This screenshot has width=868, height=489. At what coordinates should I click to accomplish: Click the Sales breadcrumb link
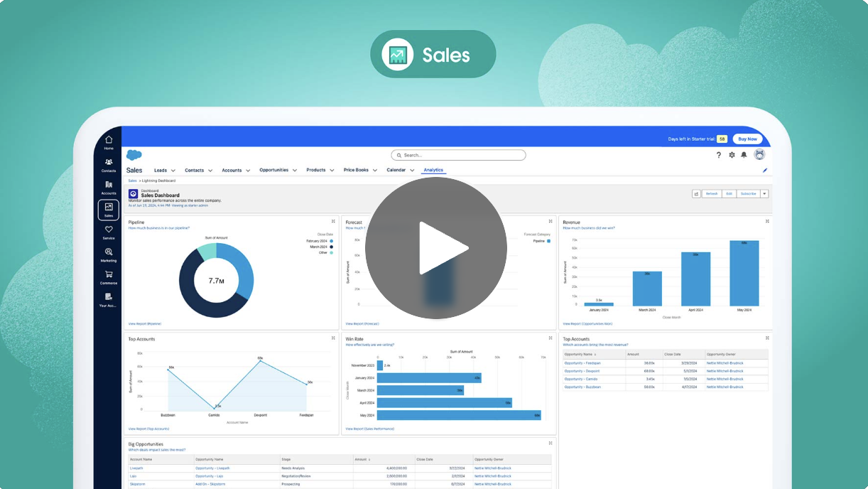[132, 181]
